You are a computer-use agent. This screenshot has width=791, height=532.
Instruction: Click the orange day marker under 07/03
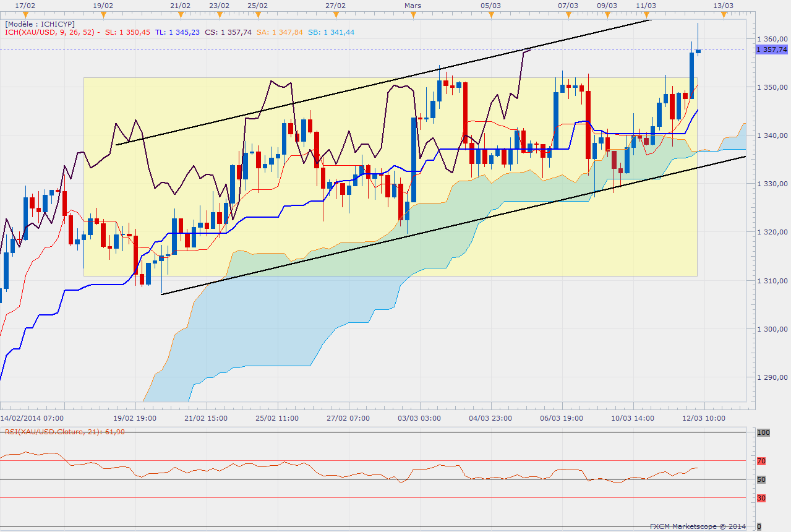[568, 15]
